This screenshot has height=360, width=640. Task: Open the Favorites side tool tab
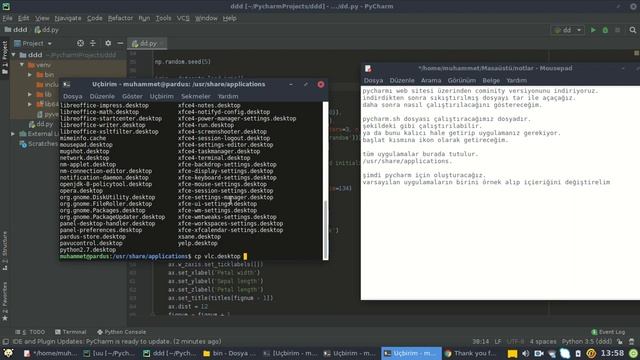pos(4,301)
